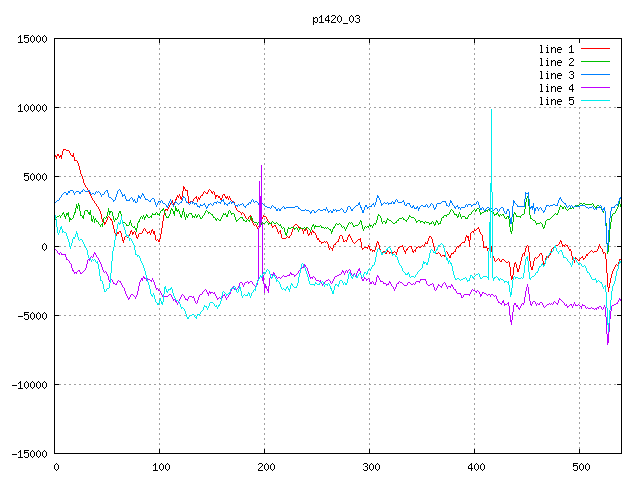Click the blue line 3 legend swatch
Image resolution: width=640 pixels, height=480 pixels.
(x=595, y=75)
